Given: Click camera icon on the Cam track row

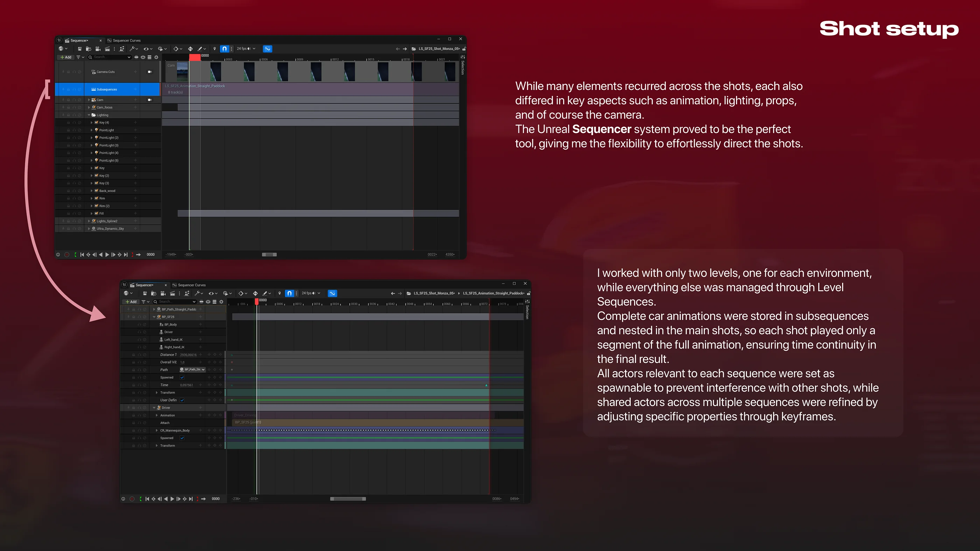Looking at the screenshot, I should (149, 100).
